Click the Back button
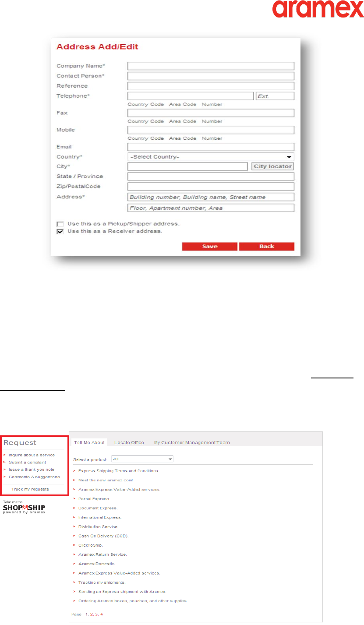The image size is (364, 625). point(267,246)
